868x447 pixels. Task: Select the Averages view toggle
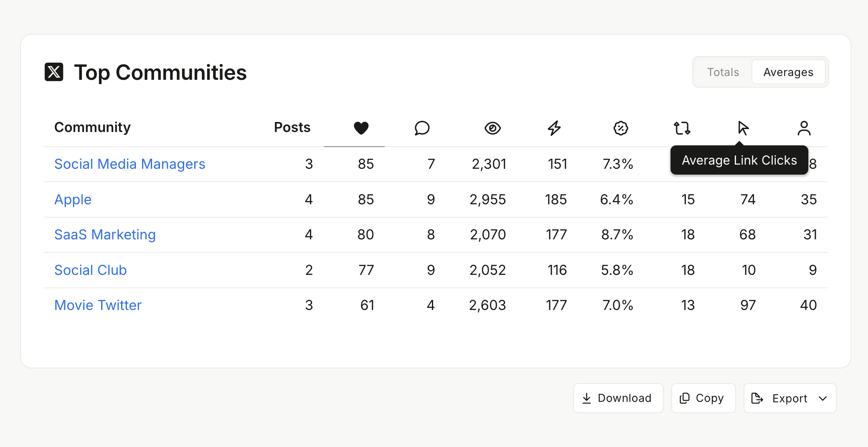tap(788, 72)
